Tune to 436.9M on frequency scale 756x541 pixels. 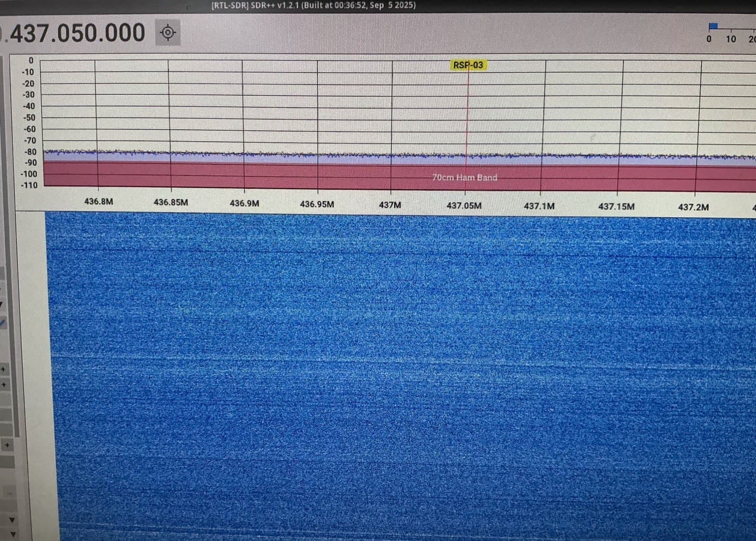click(244, 203)
